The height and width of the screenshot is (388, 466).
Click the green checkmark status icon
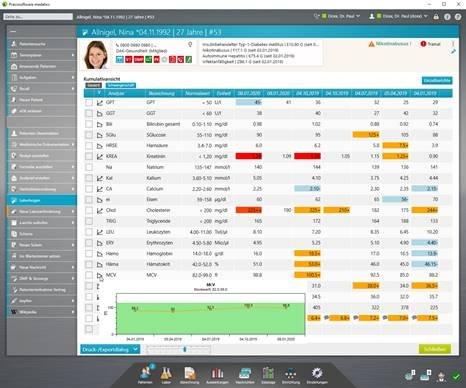point(456,377)
